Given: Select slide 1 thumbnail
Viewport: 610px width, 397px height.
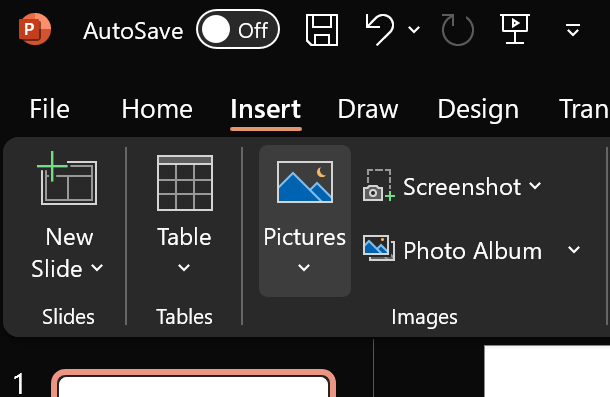Looking at the screenshot, I should 193,383.
